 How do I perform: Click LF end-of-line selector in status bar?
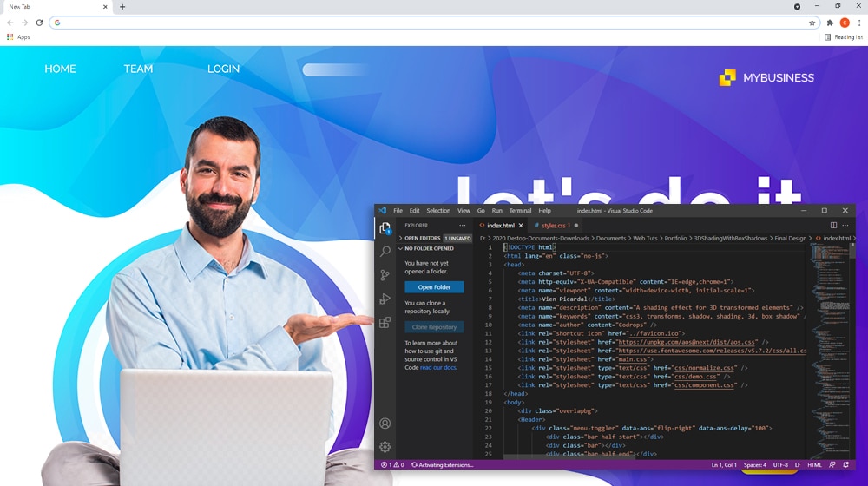click(x=798, y=465)
